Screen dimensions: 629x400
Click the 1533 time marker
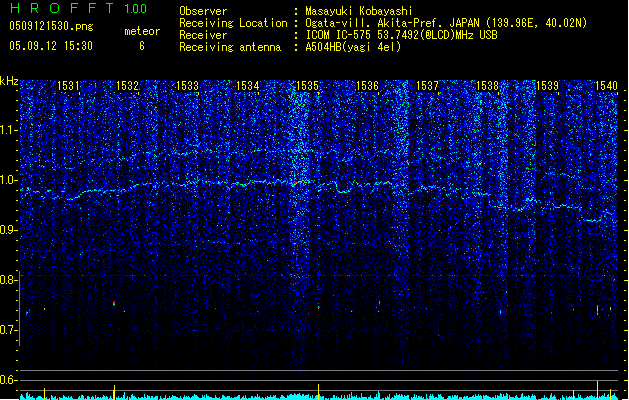point(188,85)
